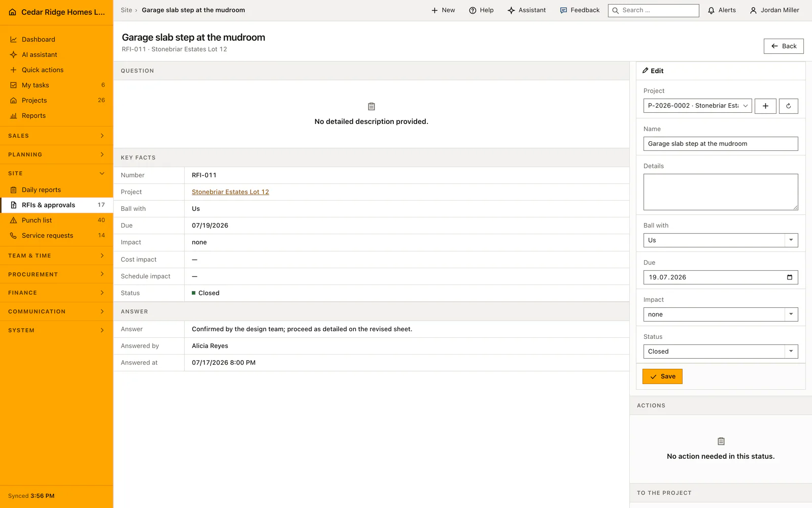The height and width of the screenshot is (508, 812).
Task: Click the Punch list warning triangle icon
Action: pyautogui.click(x=14, y=220)
